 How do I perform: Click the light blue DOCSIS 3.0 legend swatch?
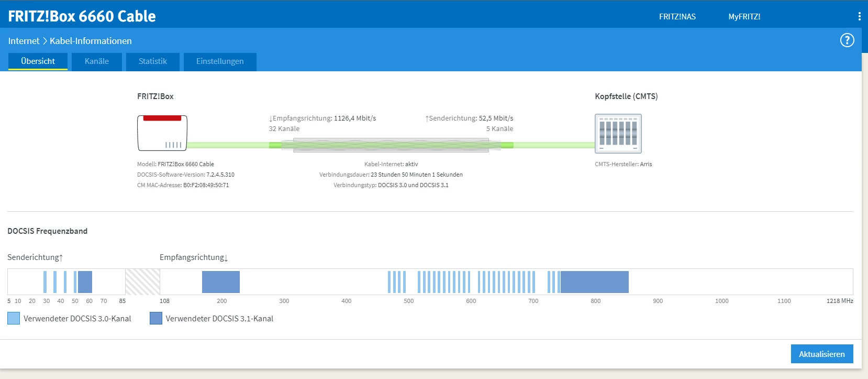point(14,318)
